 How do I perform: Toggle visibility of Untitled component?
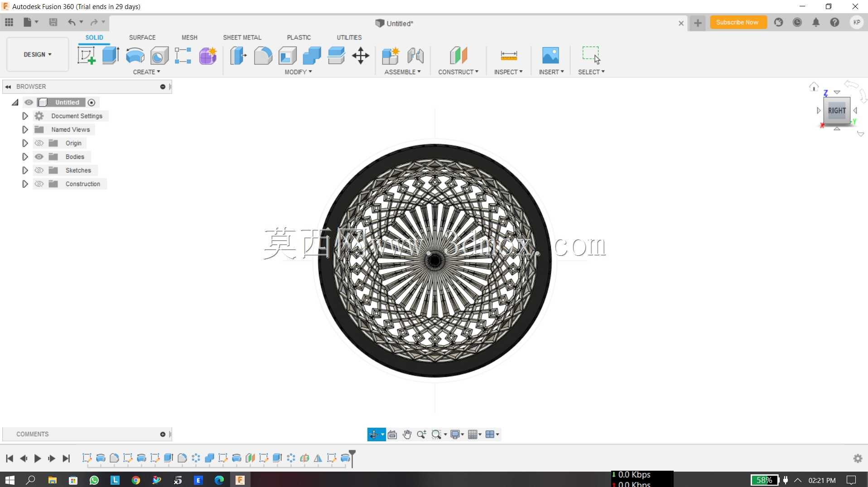click(x=29, y=102)
